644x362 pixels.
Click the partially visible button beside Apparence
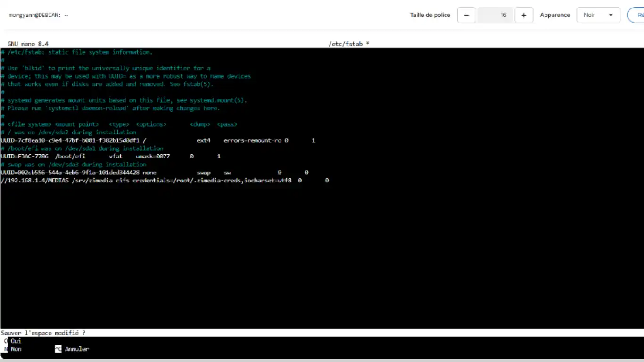pos(636,15)
